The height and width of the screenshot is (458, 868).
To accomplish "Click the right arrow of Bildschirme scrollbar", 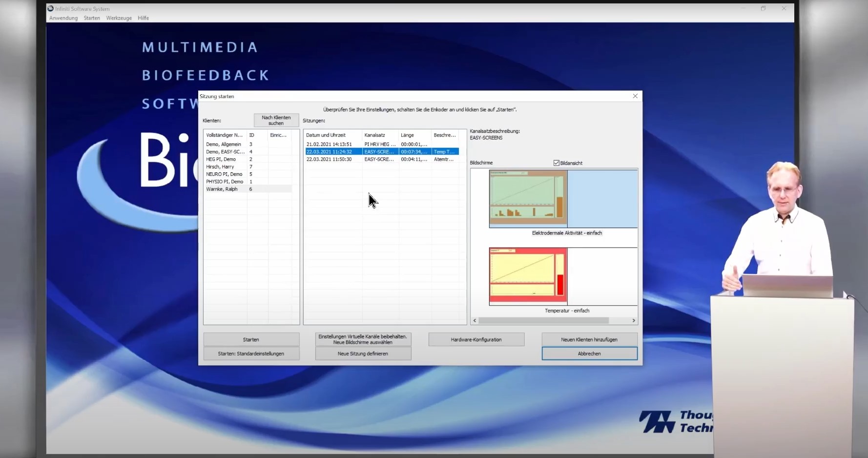I will click(x=634, y=321).
